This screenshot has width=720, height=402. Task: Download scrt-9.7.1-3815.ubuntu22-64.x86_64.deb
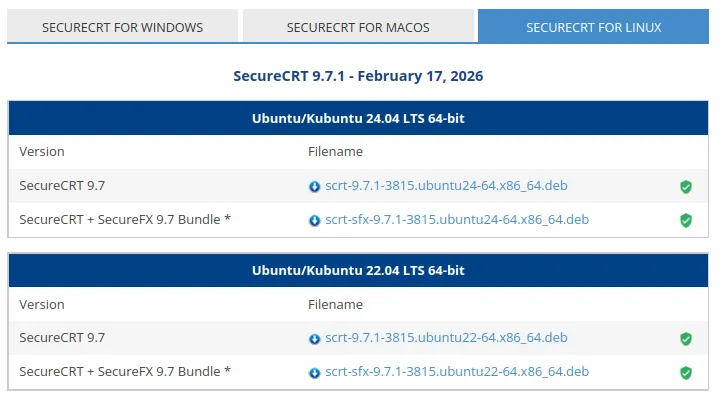[x=446, y=338]
